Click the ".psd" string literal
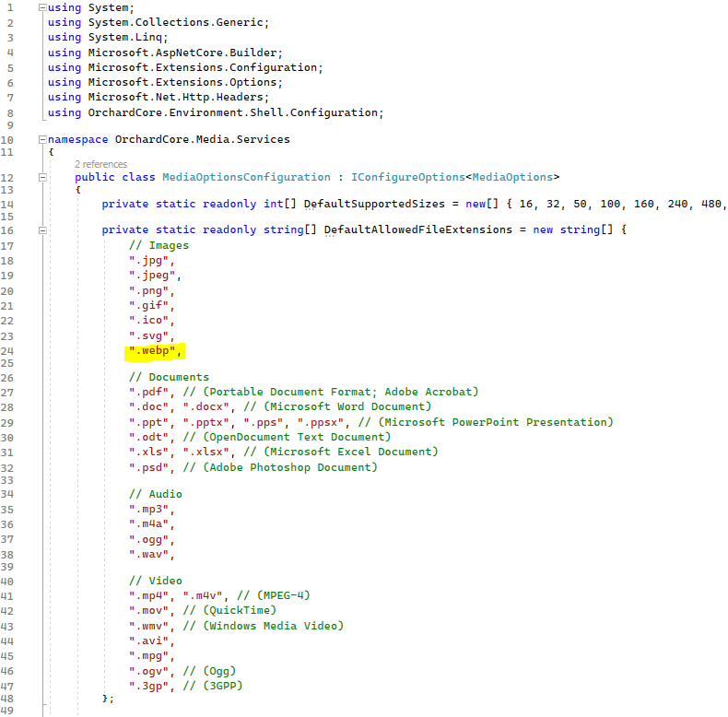The height and width of the screenshot is (717, 728). [148, 467]
